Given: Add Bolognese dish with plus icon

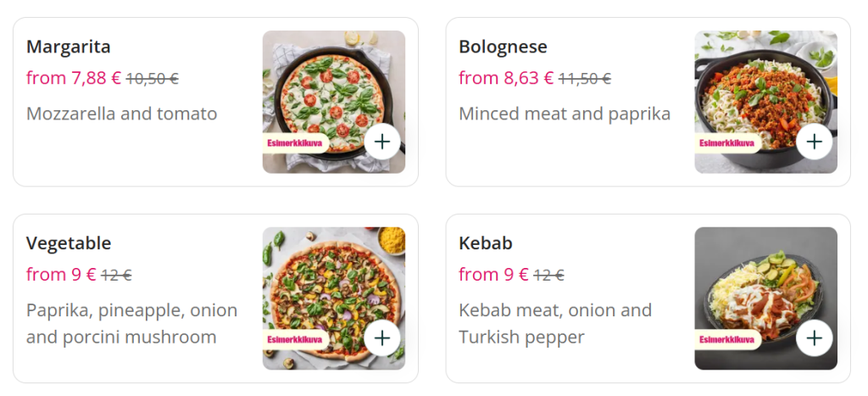Looking at the screenshot, I should coord(815,141).
